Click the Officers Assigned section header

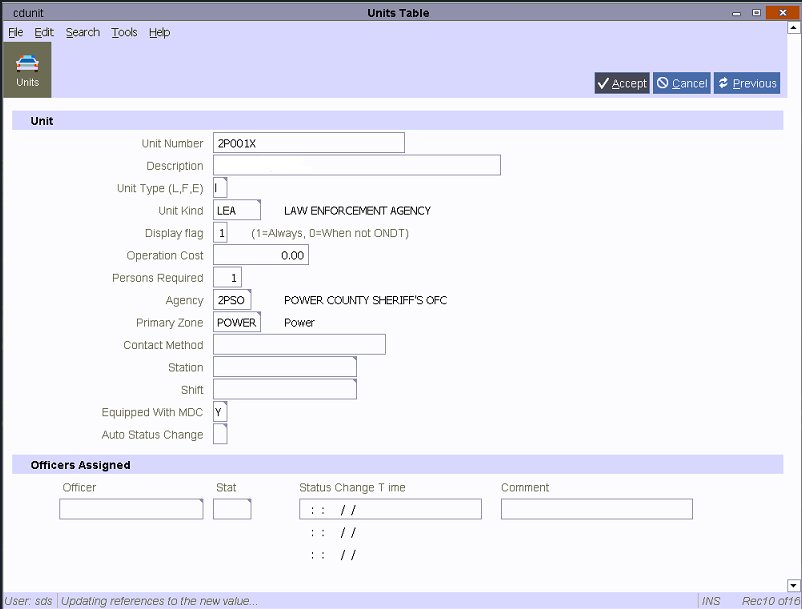[397, 465]
